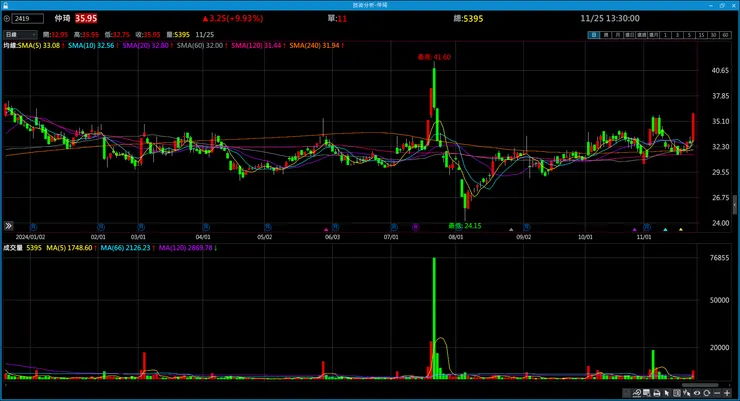Click the cyan triangle marker on the date axis
Image resolution: width=740 pixels, height=401 pixels.
pos(665,229)
